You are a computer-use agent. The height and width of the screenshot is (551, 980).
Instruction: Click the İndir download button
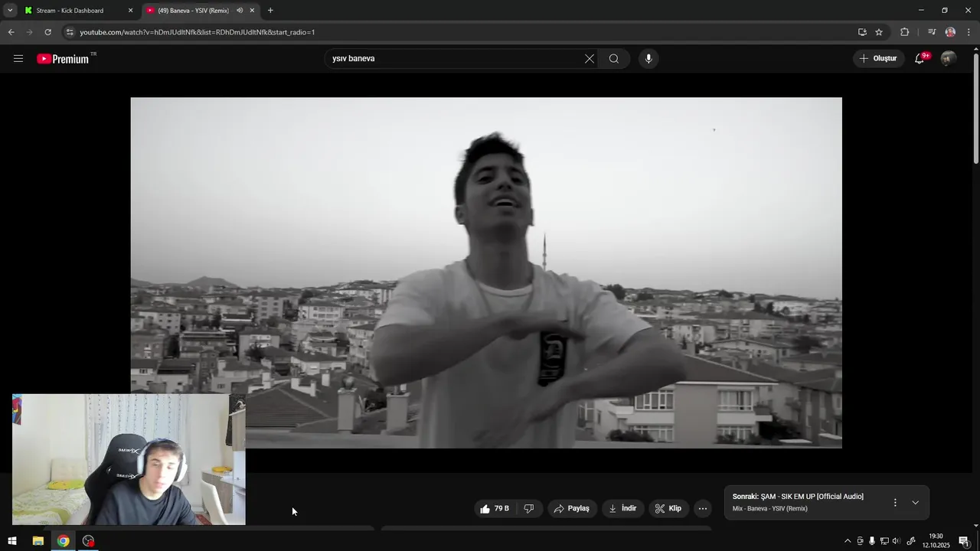click(622, 508)
